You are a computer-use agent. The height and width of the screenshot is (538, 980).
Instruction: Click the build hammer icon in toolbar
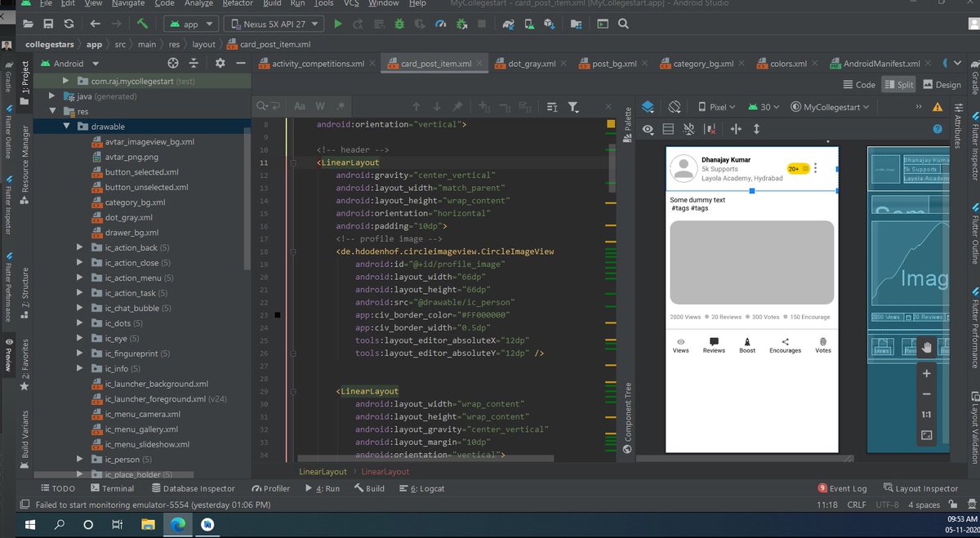tap(142, 24)
